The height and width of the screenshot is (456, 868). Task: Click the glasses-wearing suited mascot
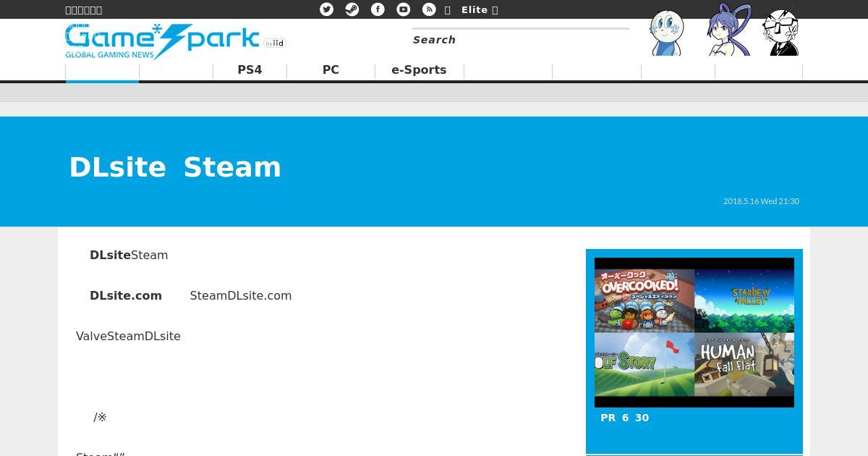click(x=781, y=32)
